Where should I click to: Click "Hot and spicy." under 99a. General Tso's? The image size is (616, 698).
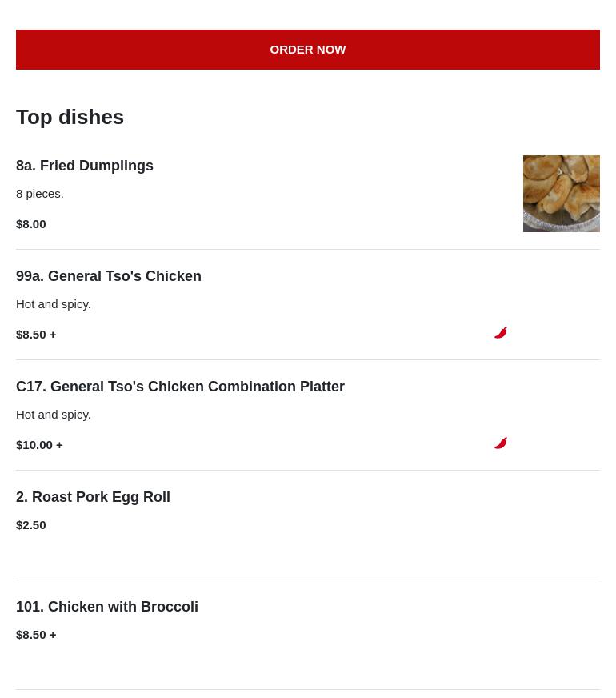54,304
